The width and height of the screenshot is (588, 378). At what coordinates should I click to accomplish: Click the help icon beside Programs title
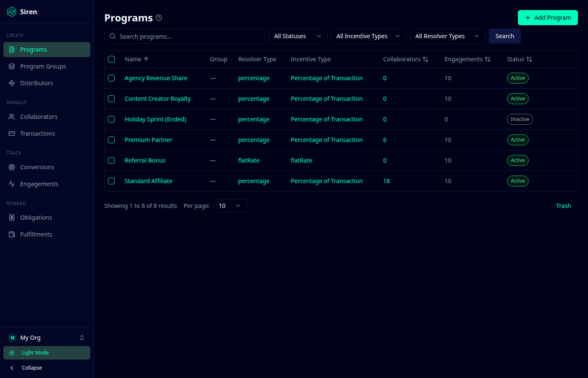[159, 18]
